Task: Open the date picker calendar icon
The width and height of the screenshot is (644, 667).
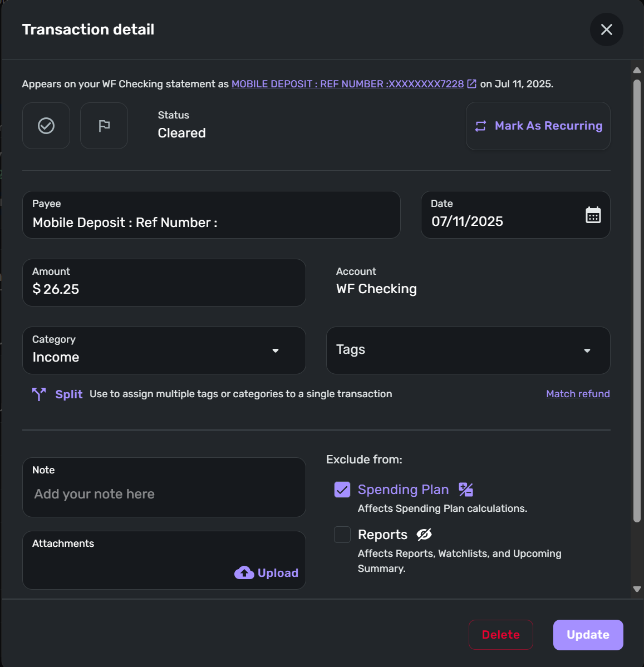Action: [x=593, y=215]
